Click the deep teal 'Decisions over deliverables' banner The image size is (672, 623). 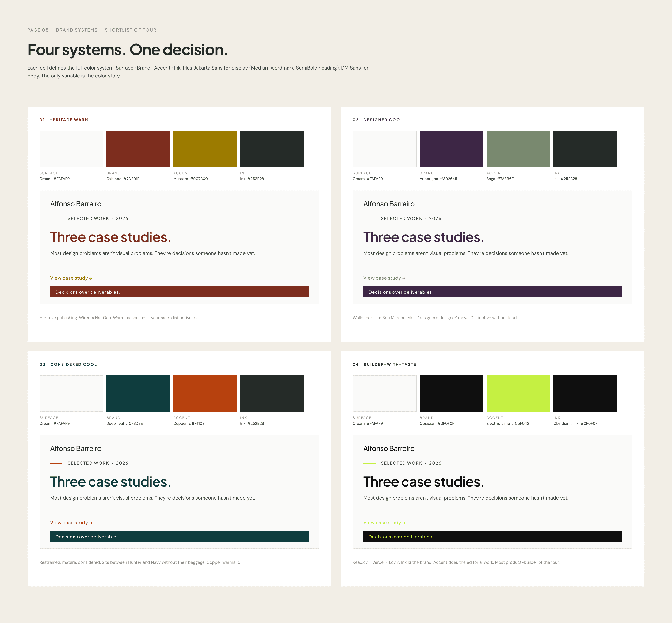point(179,536)
